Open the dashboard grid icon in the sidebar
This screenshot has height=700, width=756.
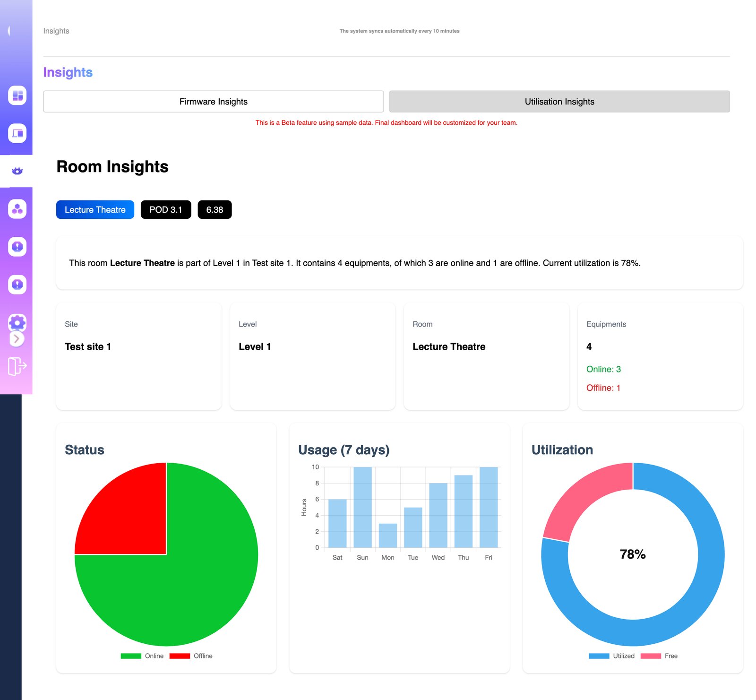[x=17, y=96]
